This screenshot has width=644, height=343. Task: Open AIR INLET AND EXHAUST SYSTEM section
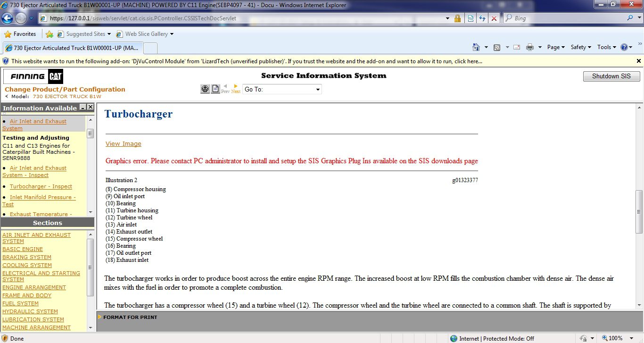[x=36, y=238]
